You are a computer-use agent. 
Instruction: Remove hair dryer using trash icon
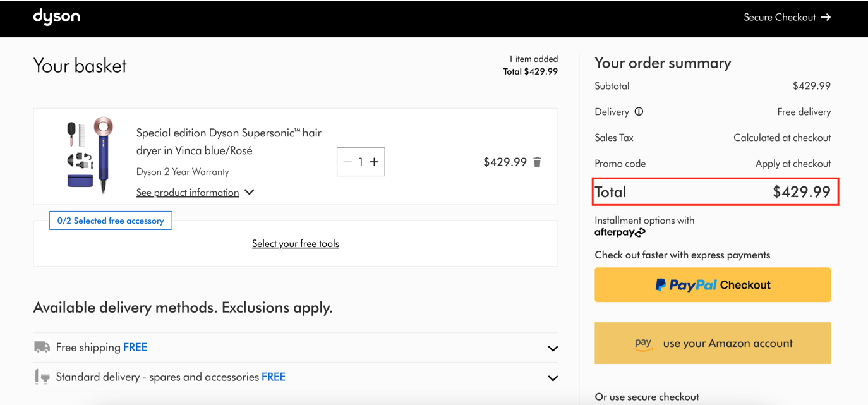[537, 162]
